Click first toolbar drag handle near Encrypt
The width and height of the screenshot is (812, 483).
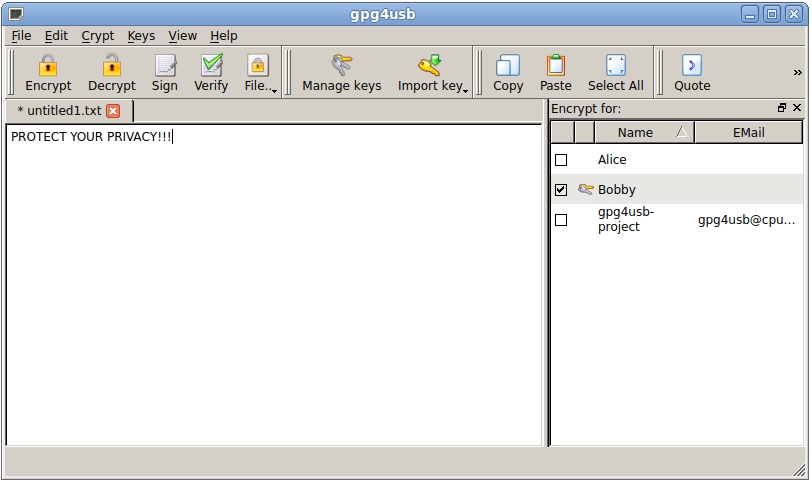(x=11, y=72)
